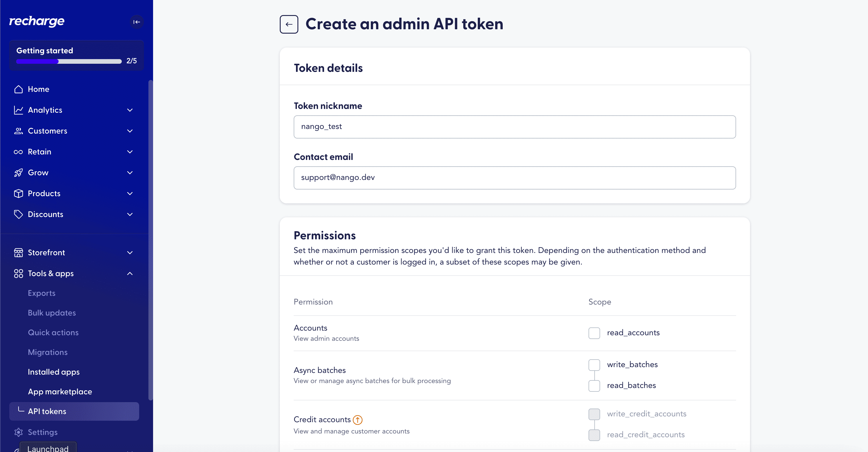Click the back arrow beside page title
868x452 pixels.
[x=289, y=24]
